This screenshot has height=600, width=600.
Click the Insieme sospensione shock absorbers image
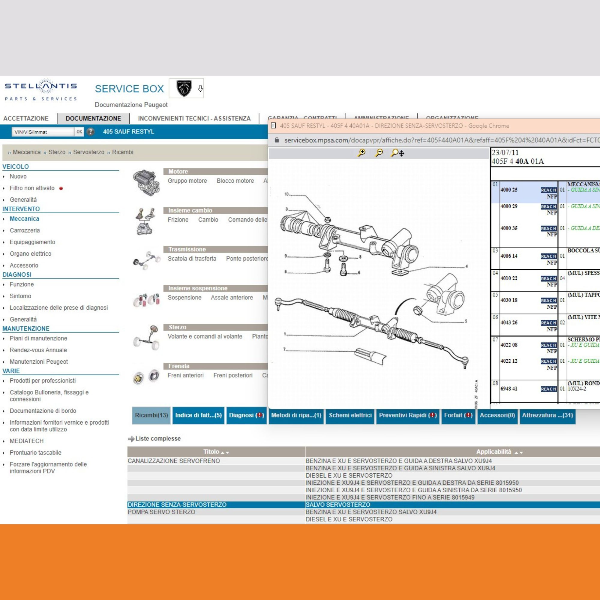click(x=146, y=299)
